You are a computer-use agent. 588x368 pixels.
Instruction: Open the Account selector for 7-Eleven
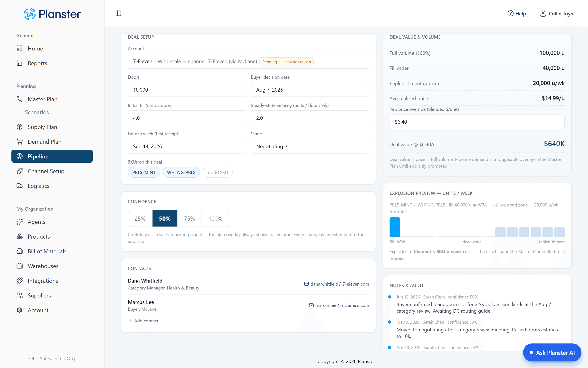(248, 61)
